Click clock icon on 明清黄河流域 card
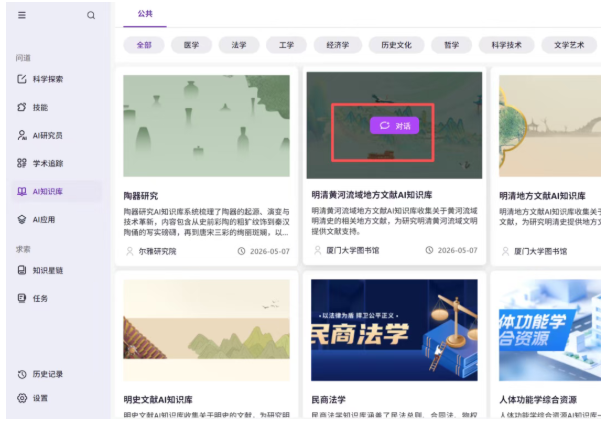This screenshot has height=436, width=610. (x=429, y=250)
